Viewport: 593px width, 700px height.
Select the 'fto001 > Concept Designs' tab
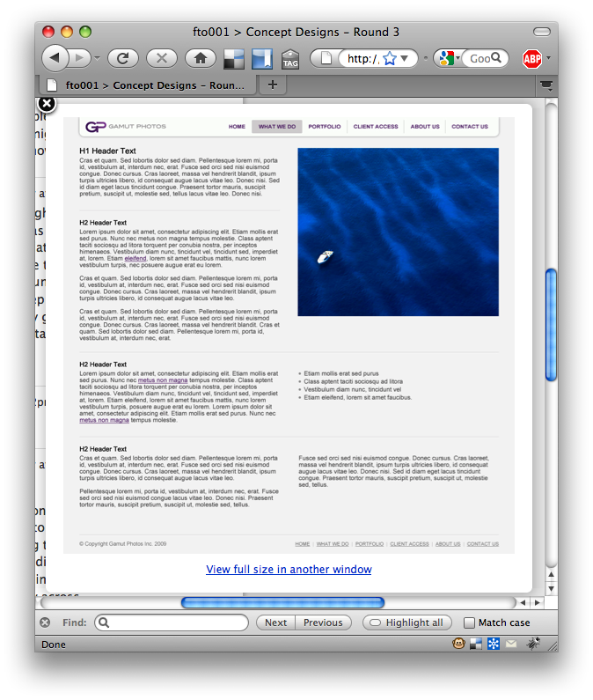(147, 85)
